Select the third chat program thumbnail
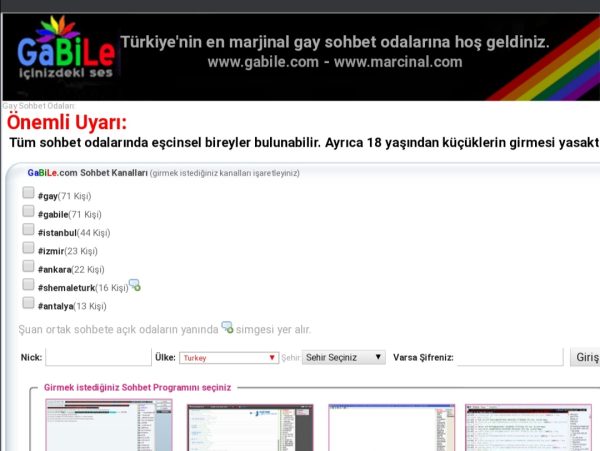 [x=392, y=427]
